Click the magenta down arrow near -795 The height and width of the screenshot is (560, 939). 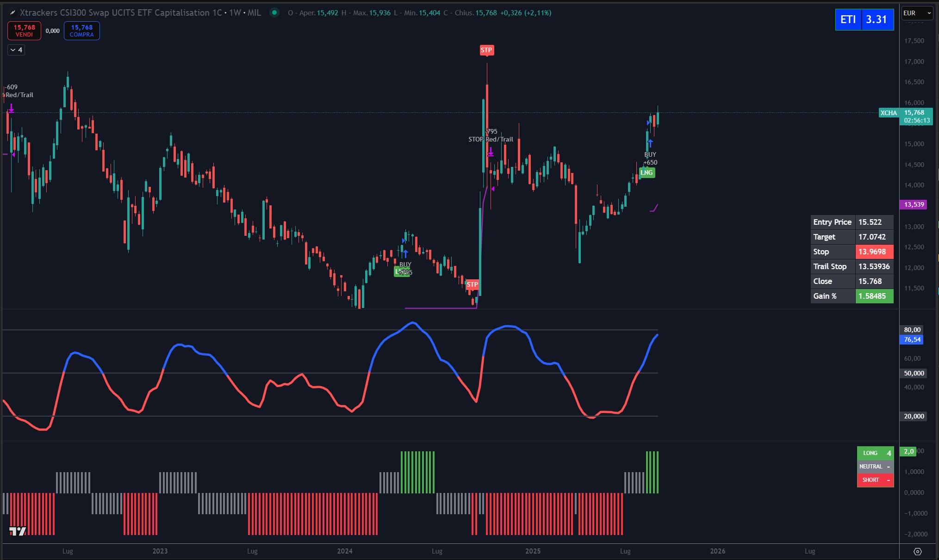coord(491,152)
